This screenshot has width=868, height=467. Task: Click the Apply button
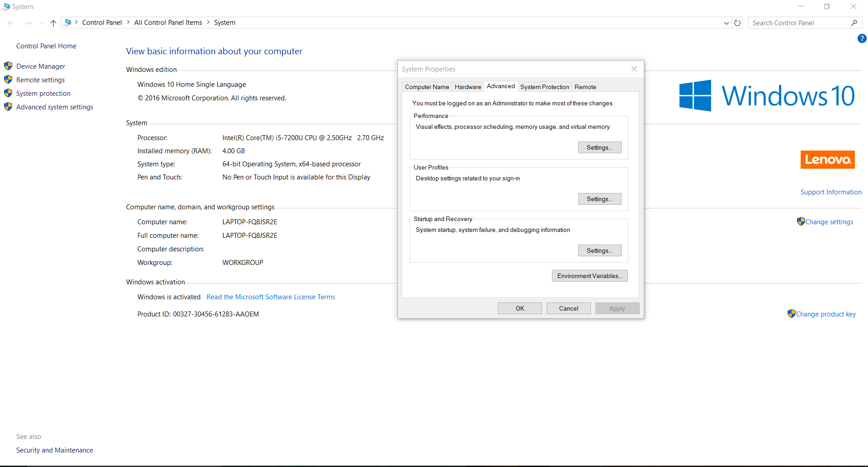617,308
